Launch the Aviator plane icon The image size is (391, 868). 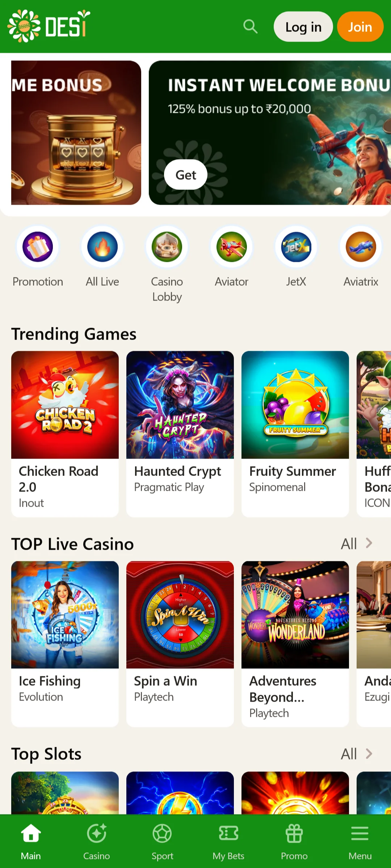[232, 247]
